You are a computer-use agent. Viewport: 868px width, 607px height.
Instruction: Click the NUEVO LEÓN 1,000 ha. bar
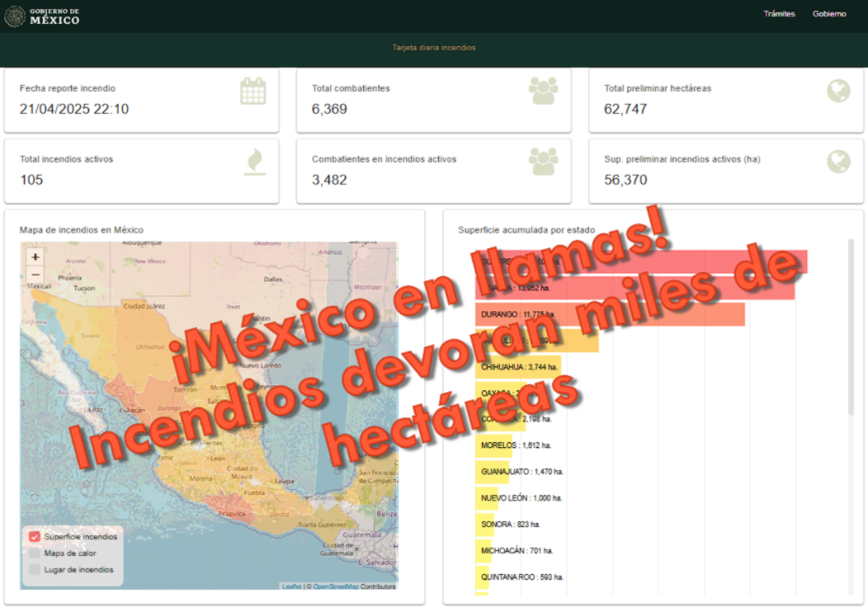click(487, 498)
